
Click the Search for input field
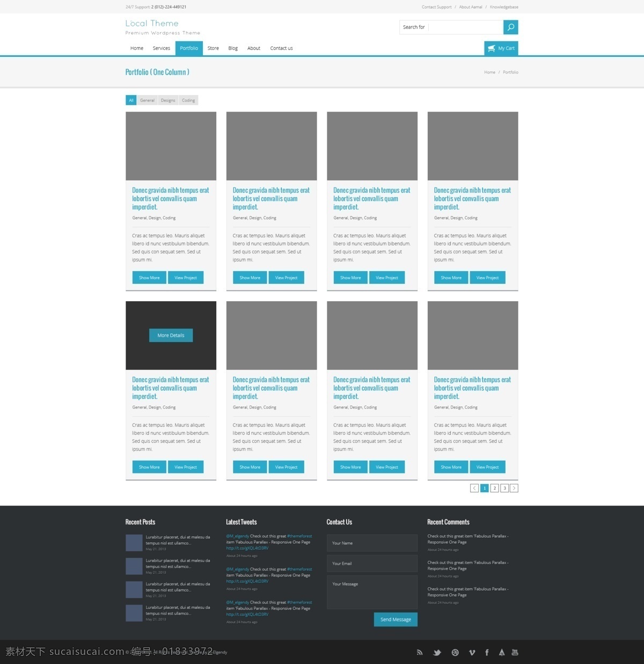451,27
